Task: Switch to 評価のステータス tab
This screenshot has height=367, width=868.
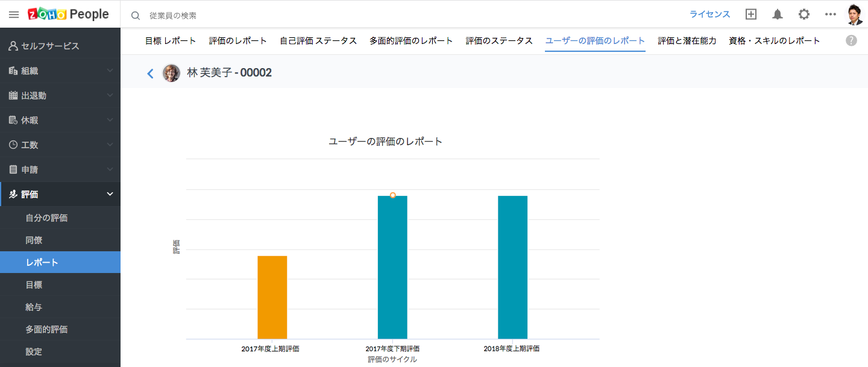Action: click(499, 41)
